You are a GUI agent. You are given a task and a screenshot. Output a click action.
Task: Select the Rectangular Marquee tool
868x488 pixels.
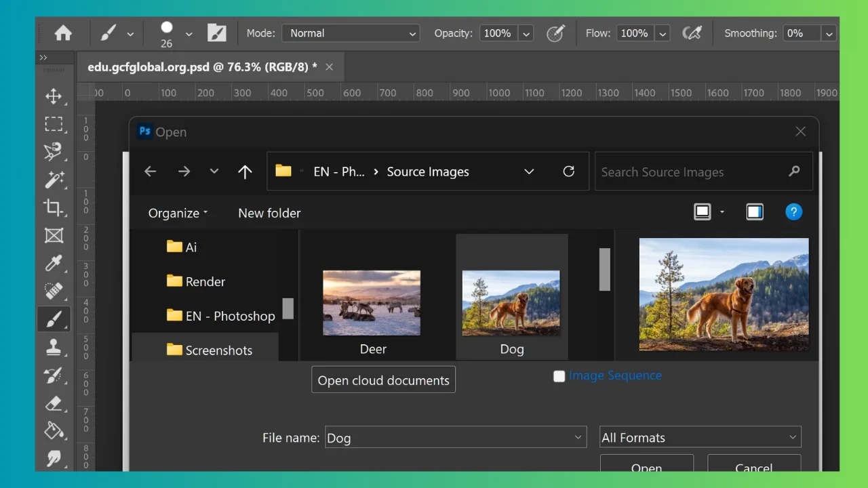tap(54, 124)
